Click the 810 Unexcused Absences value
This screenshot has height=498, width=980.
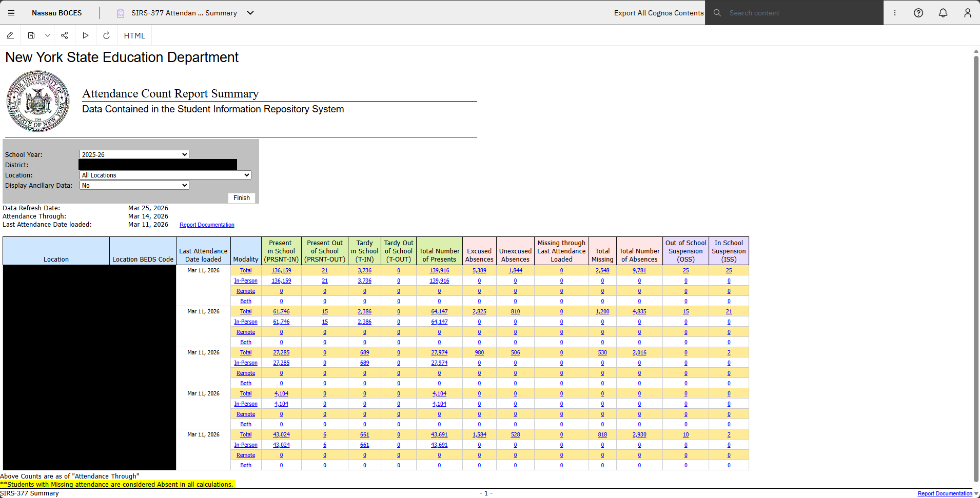pyautogui.click(x=515, y=311)
